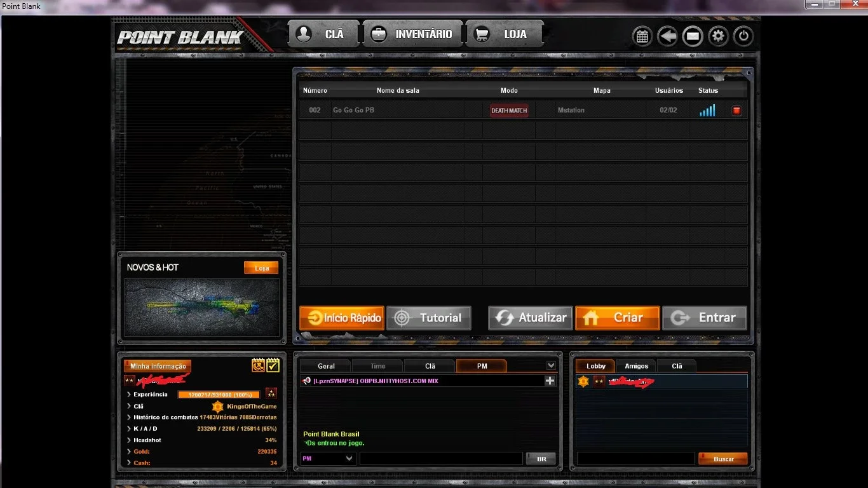Click the Atualizar refresh button
The image size is (868, 488).
point(531,318)
